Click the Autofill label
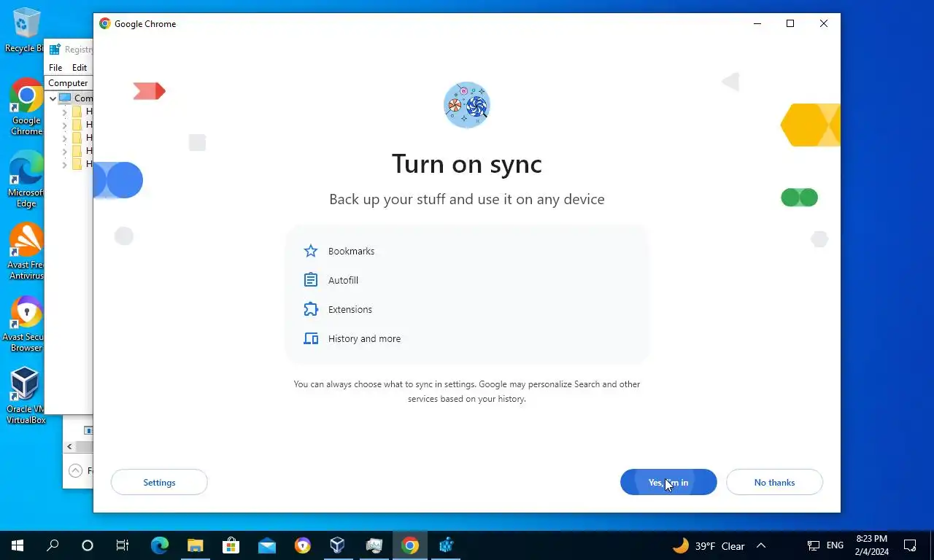 pyautogui.click(x=343, y=280)
